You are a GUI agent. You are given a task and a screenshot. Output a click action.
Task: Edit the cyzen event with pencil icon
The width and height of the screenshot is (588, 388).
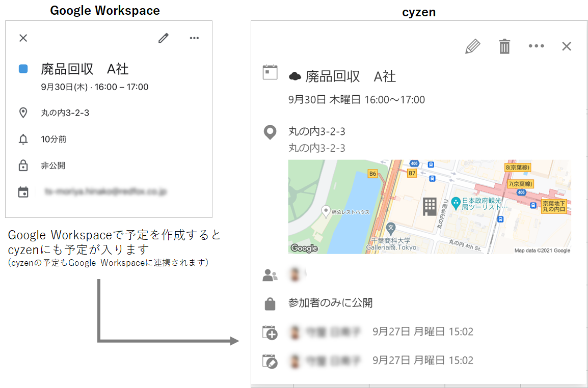click(472, 46)
